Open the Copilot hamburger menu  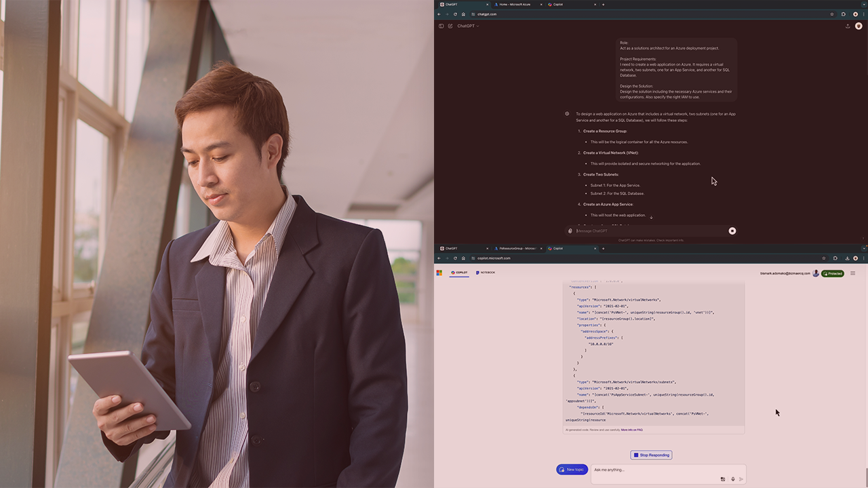click(x=852, y=273)
